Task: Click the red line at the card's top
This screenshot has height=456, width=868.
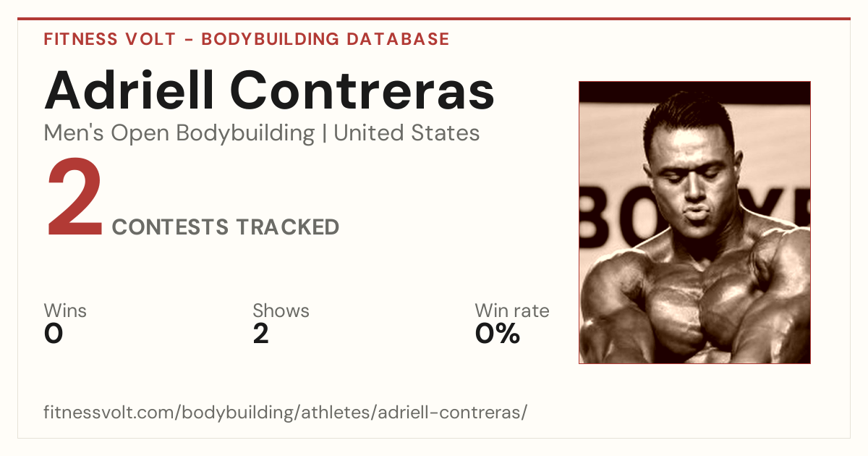Action: (x=434, y=19)
